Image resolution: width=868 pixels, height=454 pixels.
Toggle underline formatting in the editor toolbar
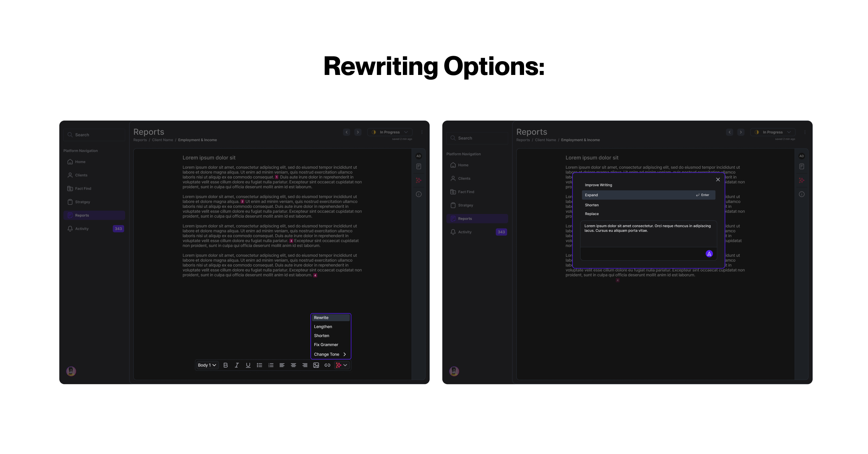coord(248,365)
